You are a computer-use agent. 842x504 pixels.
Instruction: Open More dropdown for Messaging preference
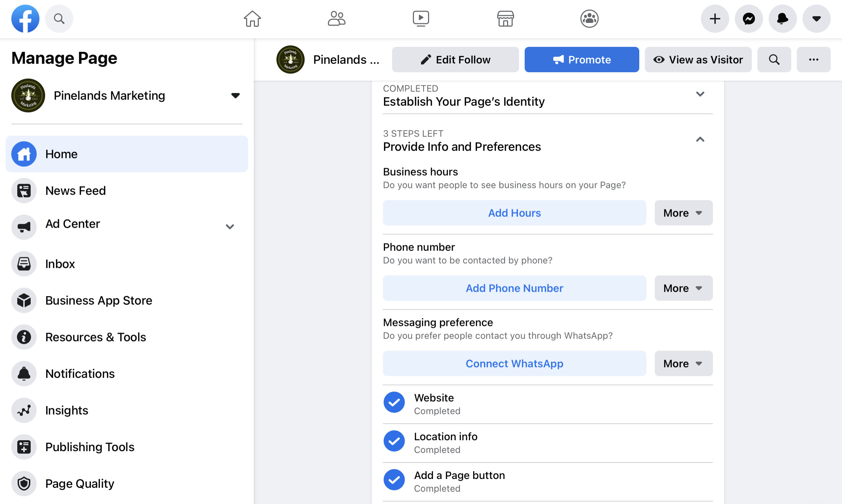click(684, 363)
